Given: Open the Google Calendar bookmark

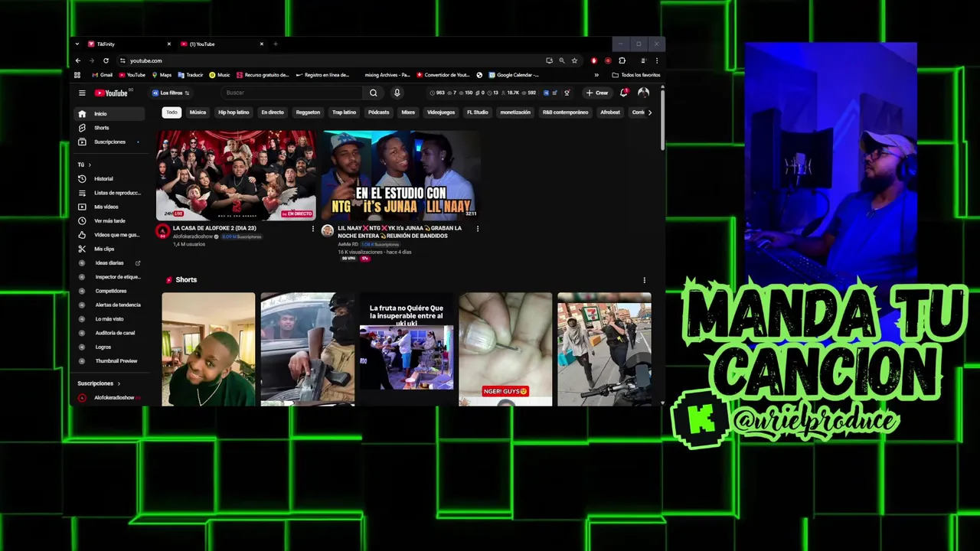Looking at the screenshot, I should 514,75.
